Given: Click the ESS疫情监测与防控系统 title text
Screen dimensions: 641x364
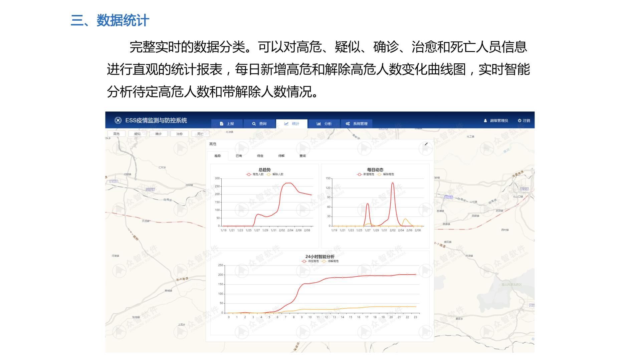Looking at the screenshot, I should (156, 120).
